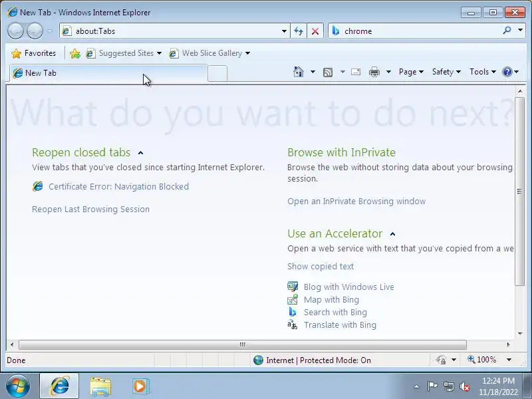
Task: Click the Home icon in command bar
Action: pyautogui.click(x=299, y=72)
